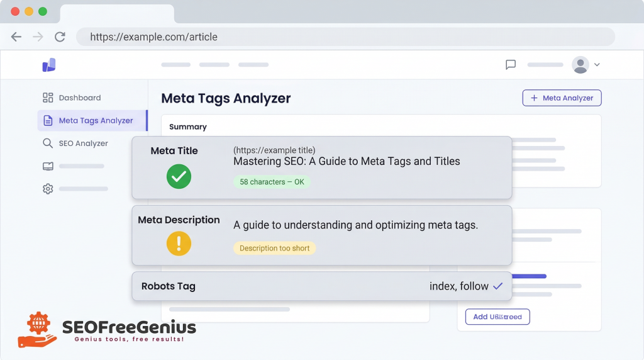This screenshot has height=360, width=644.
Task: Open SEO Analyzer in the sidebar
Action: click(83, 143)
